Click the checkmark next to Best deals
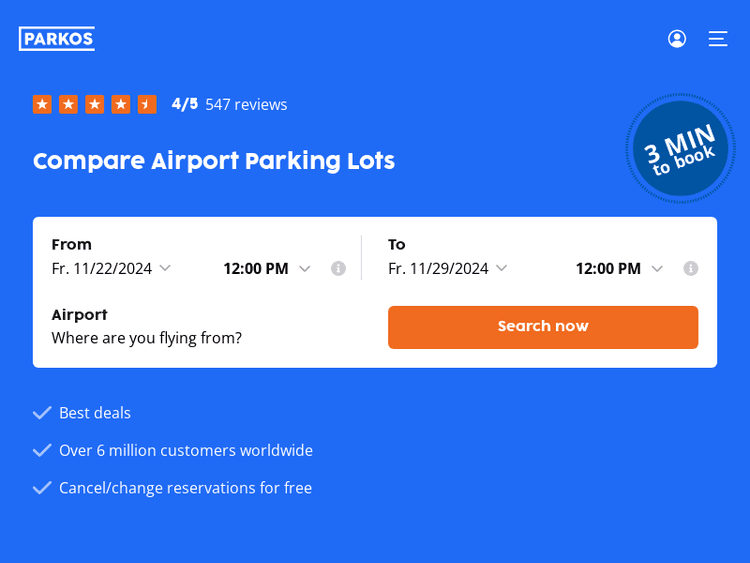750x563 pixels. point(42,413)
